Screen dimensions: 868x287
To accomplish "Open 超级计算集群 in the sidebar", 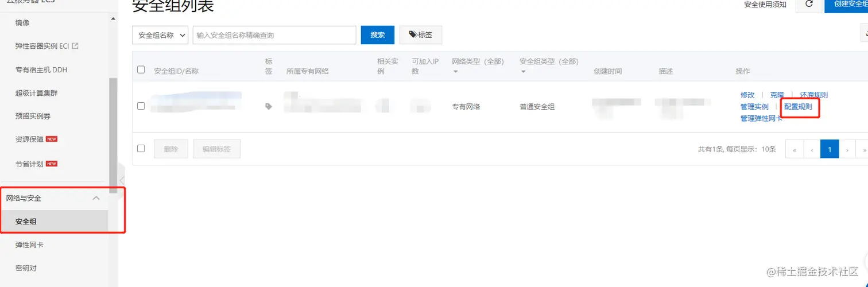I will (x=36, y=93).
